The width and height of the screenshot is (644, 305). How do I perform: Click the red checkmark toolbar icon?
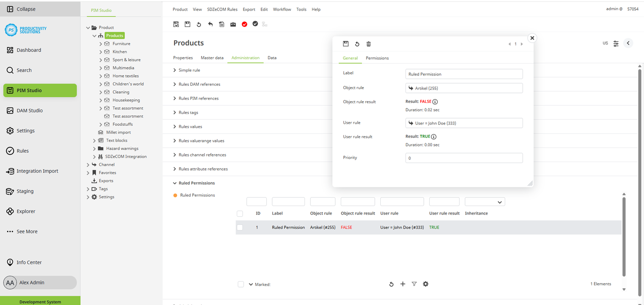tap(244, 24)
